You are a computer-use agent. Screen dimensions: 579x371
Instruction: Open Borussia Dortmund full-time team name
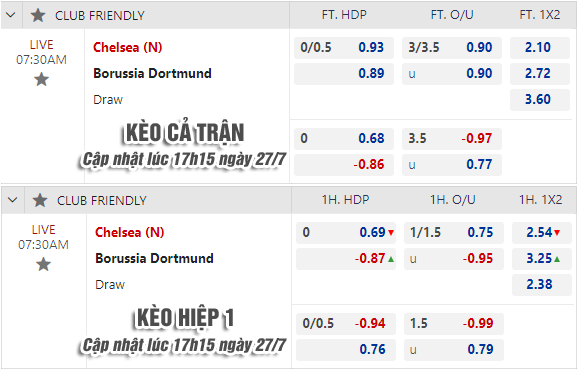click(152, 73)
